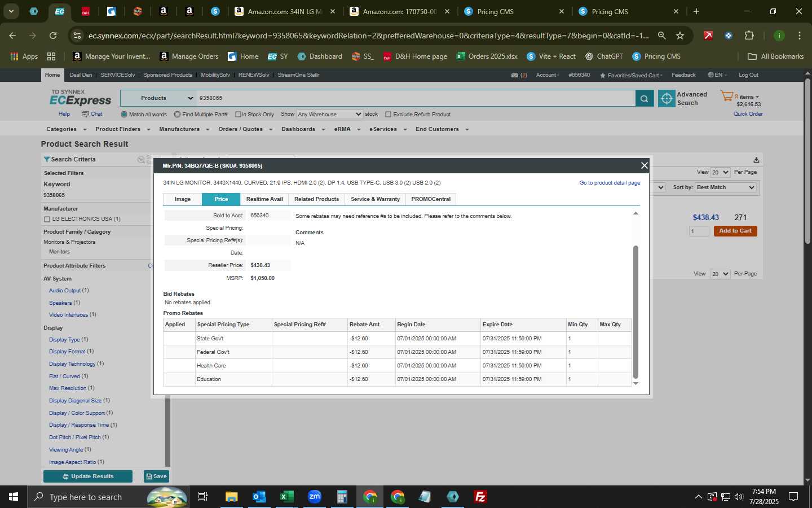Select Find Multiple Part# radio
This screenshot has width=812, height=508.
point(177,115)
